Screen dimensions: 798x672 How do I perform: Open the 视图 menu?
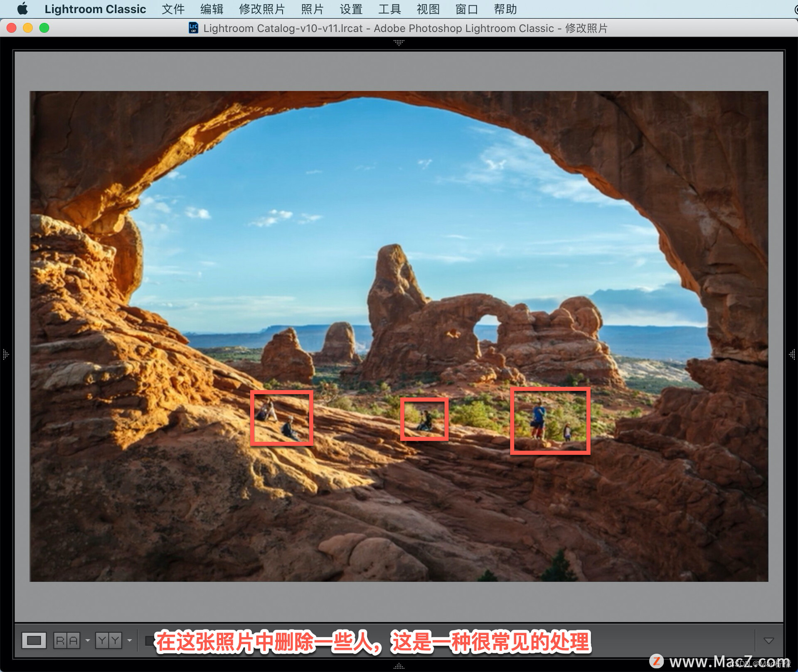pyautogui.click(x=428, y=9)
